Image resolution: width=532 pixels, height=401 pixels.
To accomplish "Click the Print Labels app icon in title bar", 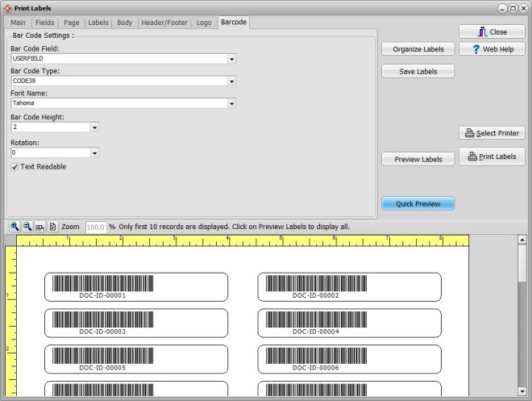I will (x=7, y=9).
